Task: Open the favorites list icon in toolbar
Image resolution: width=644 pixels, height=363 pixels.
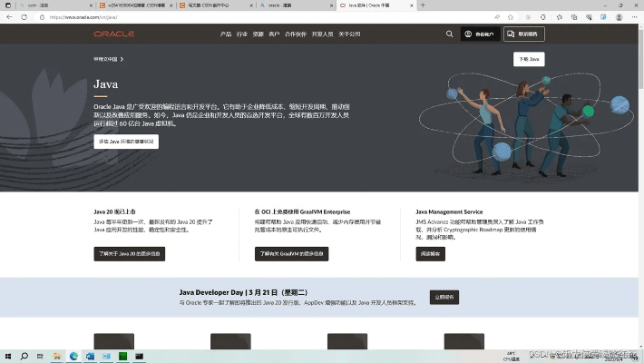Action: (560, 17)
